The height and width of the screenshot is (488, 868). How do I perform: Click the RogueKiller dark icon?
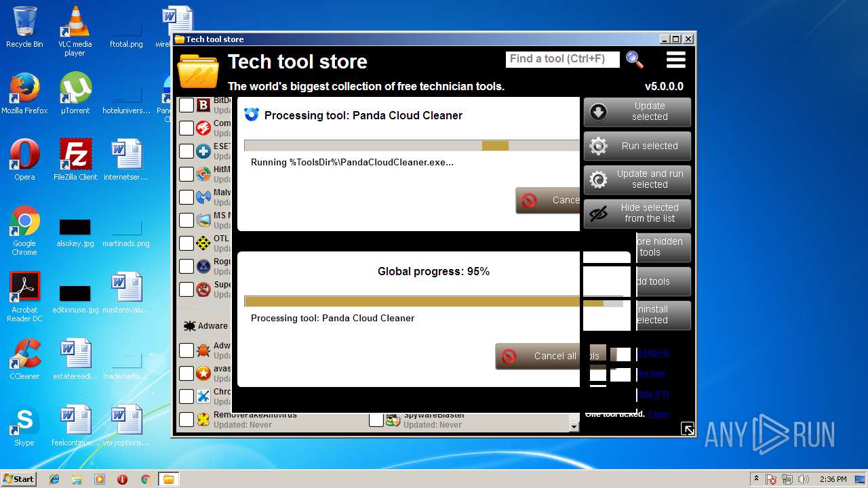pyautogui.click(x=203, y=266)
